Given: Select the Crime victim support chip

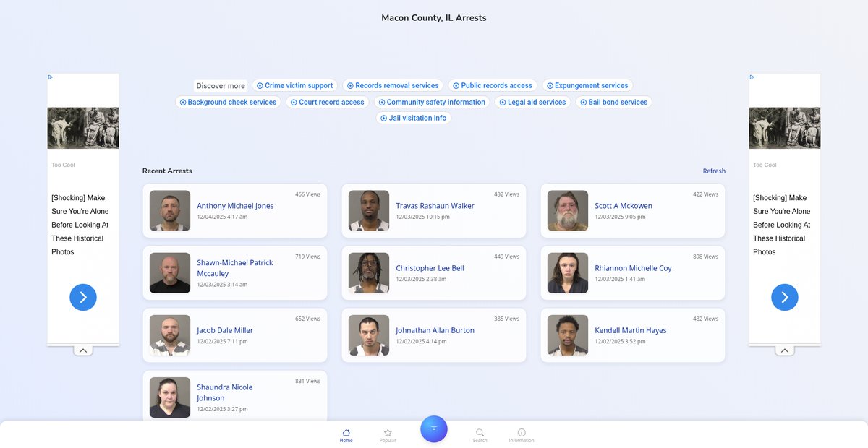Looking at the screenshot, I should click(294, 85).
